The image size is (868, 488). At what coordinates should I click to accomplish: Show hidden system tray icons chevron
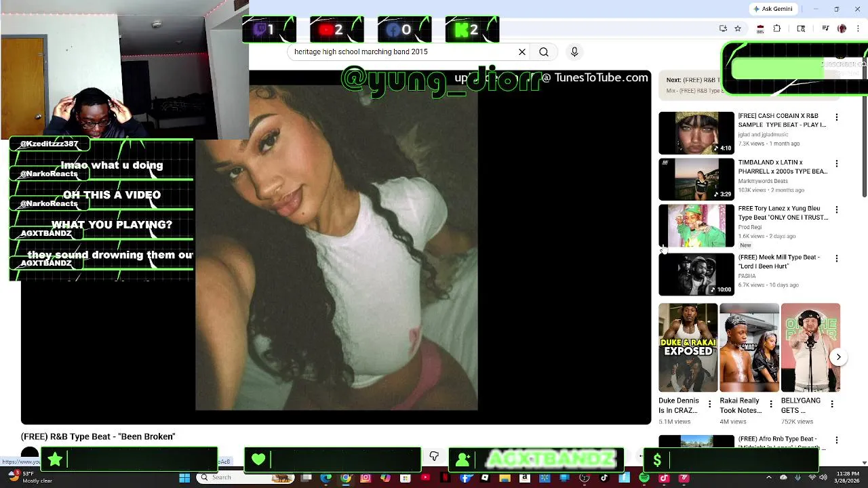click(769, 478)
